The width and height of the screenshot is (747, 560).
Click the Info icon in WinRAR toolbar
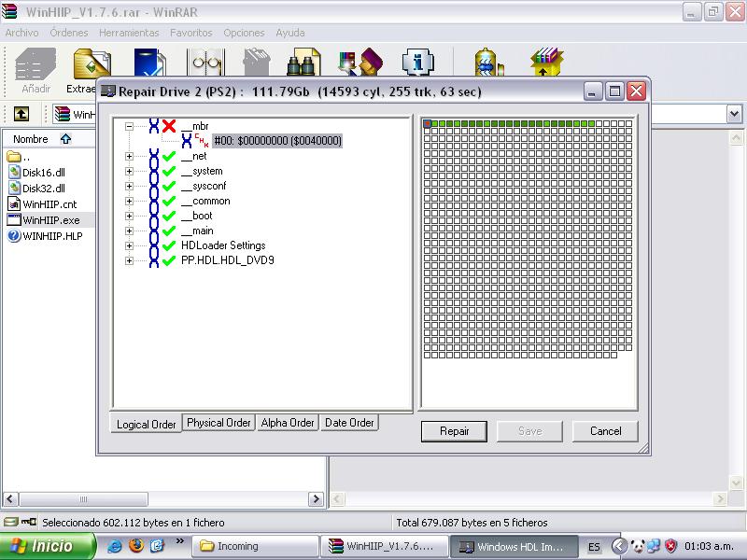[417, 62]
